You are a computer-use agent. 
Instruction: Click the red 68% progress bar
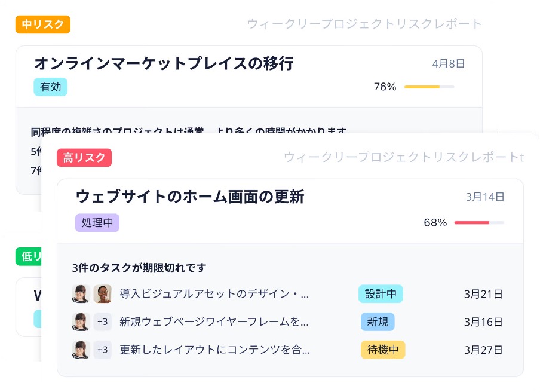click(479, 223)
